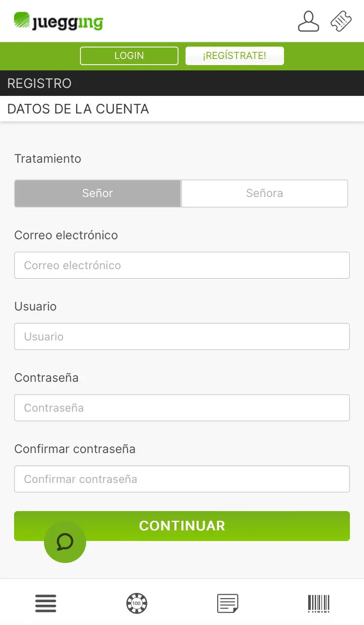Click into the Contraseña field
364x625 pixels.
click(x=182, y=408)
